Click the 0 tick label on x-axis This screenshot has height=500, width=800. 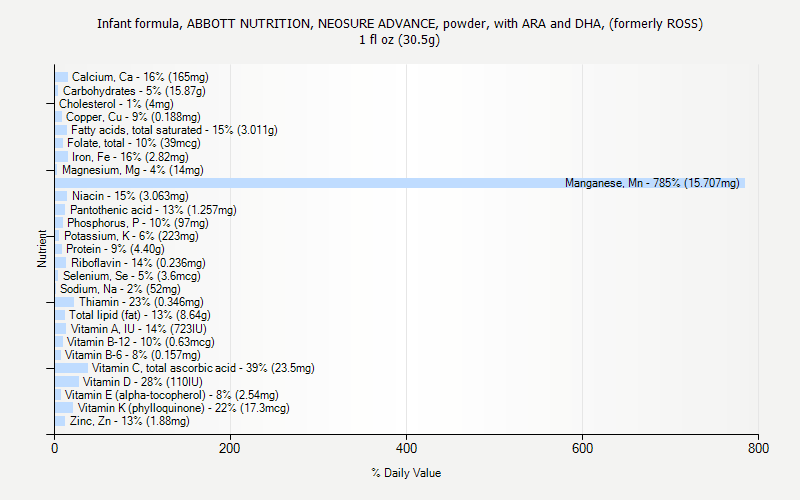click(55, 448)
